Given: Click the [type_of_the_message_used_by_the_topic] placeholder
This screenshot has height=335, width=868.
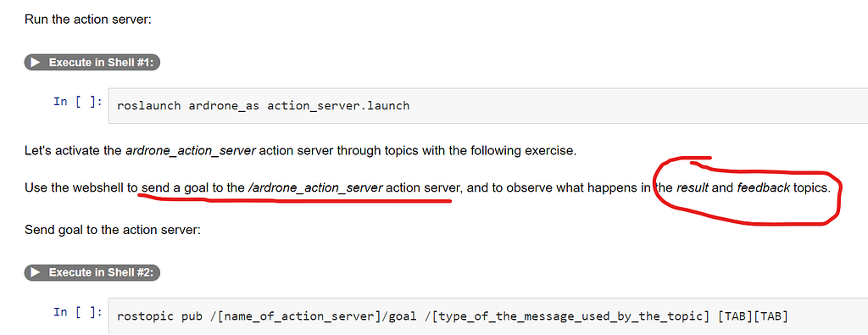Looking at the screenshot, I should [565, 316].
